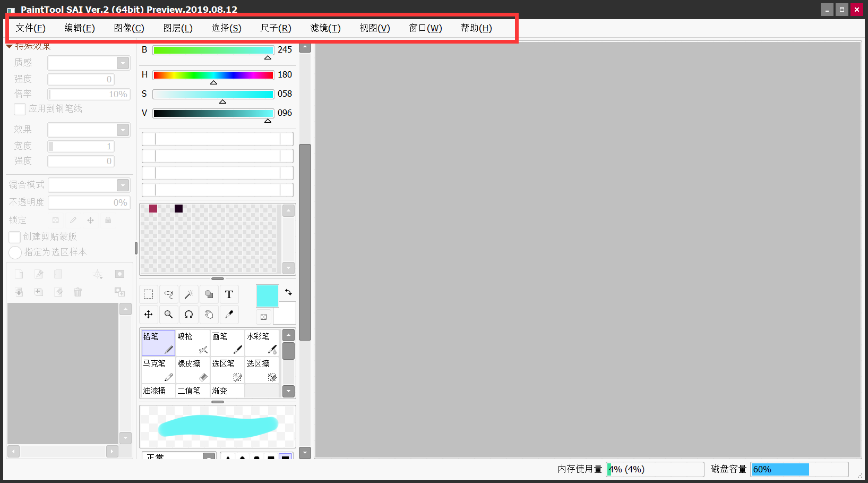Choose the 选区笔 selection pen tool

tap(227, 370)
